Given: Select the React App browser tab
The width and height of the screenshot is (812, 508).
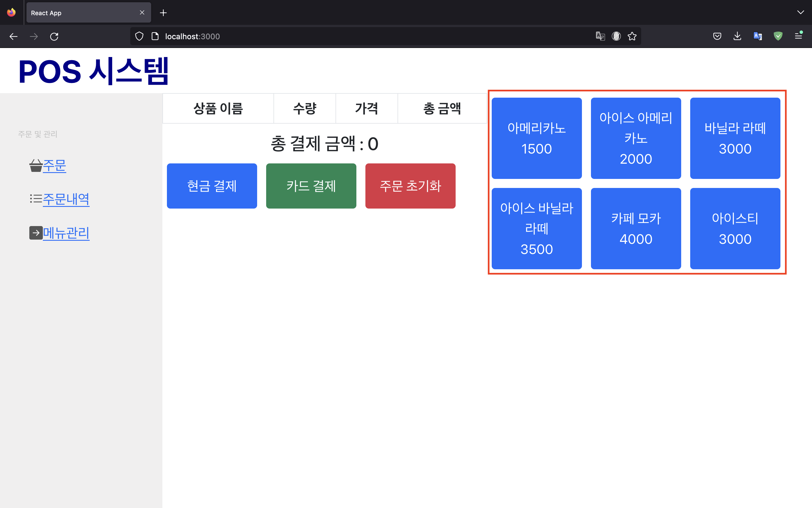Looking at the screenshot, I should pos(89,13).
